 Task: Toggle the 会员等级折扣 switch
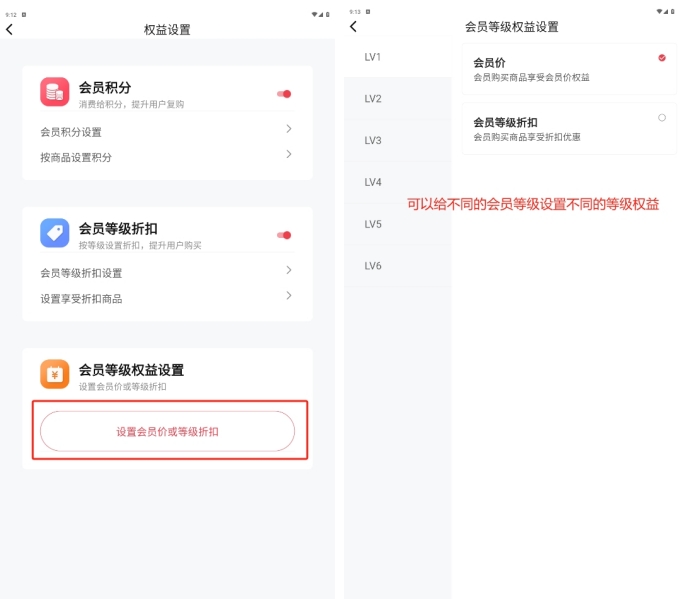pyautogui.click(x=284, y=235)
